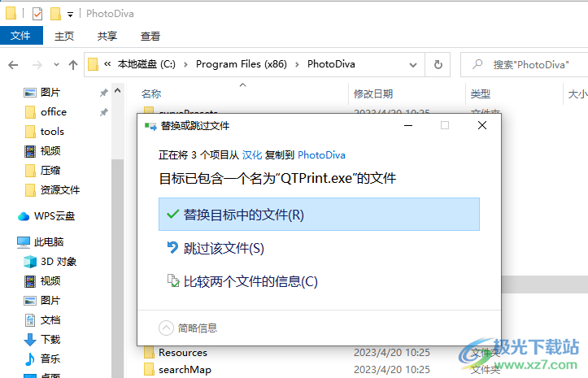The height and width of the screenshot is (378, 588).
Task: Open the 资源文件 folder in sidebar
Action: click(x=60, y=189)
